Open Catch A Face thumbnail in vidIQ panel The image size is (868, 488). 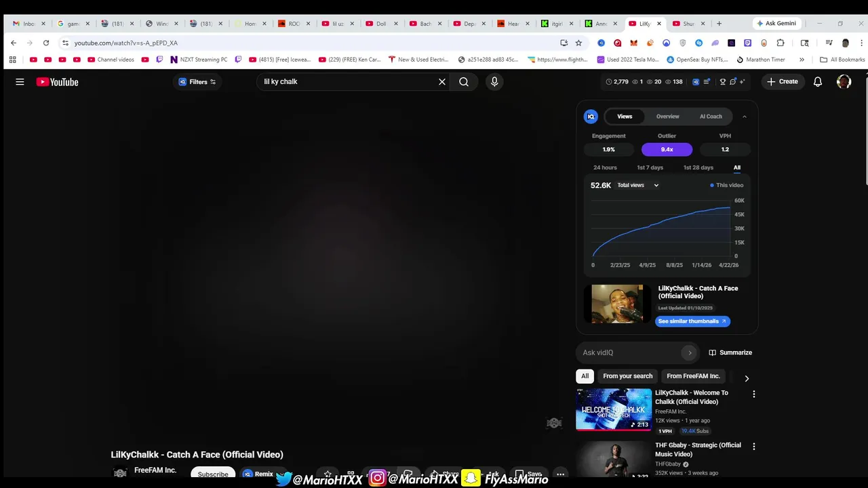pyautogui.click(x=617, y=304)
